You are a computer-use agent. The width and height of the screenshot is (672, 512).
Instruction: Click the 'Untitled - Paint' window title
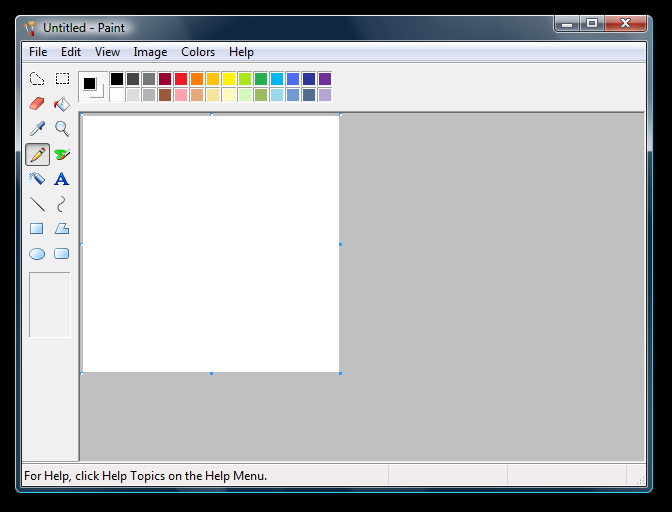(84, 28)
